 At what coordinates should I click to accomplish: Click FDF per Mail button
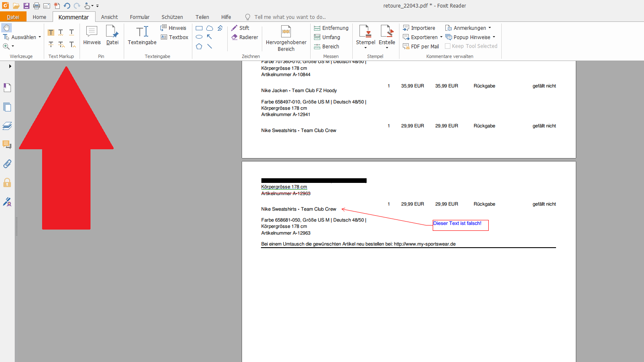[421, 47]
